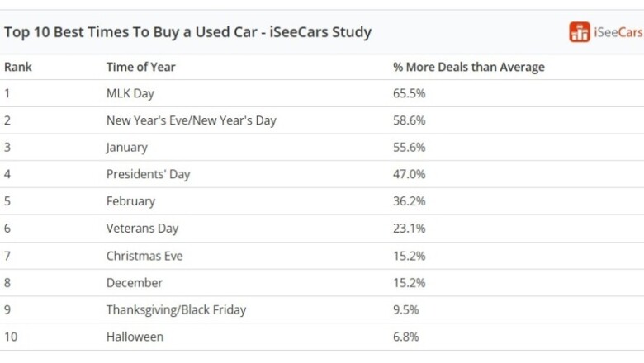Click the Time of Year column header
This screenshot has width=644, height=363.
point(140,67)
